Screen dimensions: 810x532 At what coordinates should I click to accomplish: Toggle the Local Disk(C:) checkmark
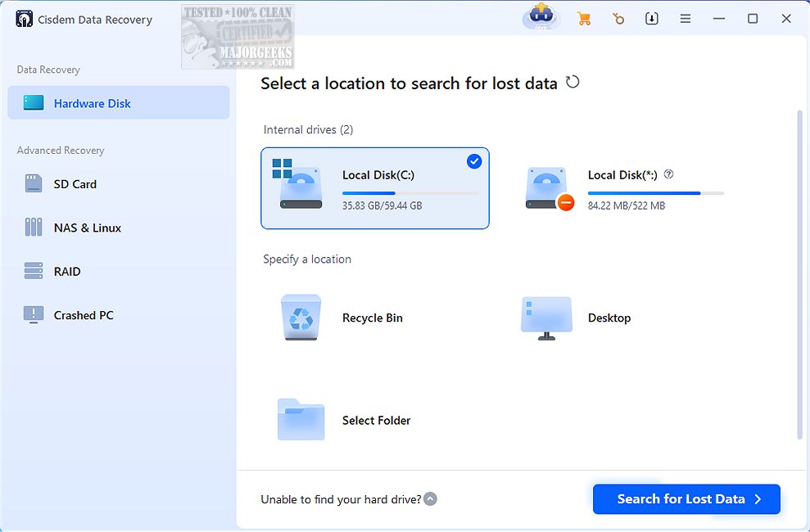click(x=474, y=161)
